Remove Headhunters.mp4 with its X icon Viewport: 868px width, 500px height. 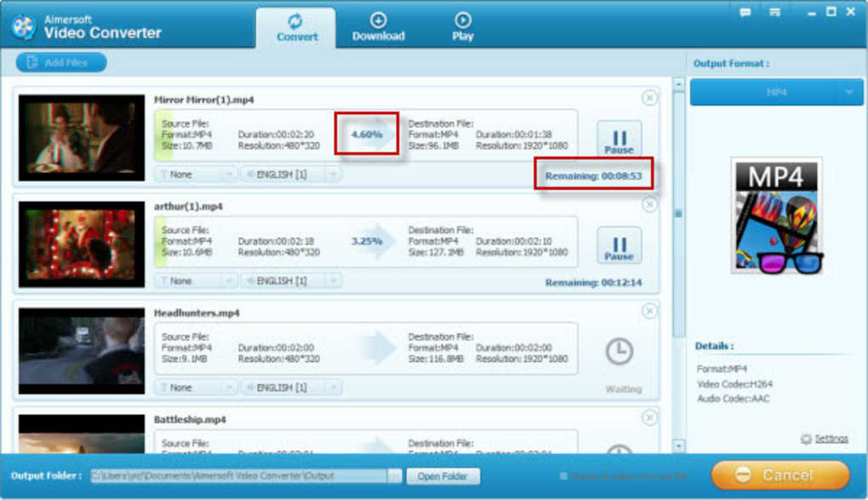(x=649, y=311)
